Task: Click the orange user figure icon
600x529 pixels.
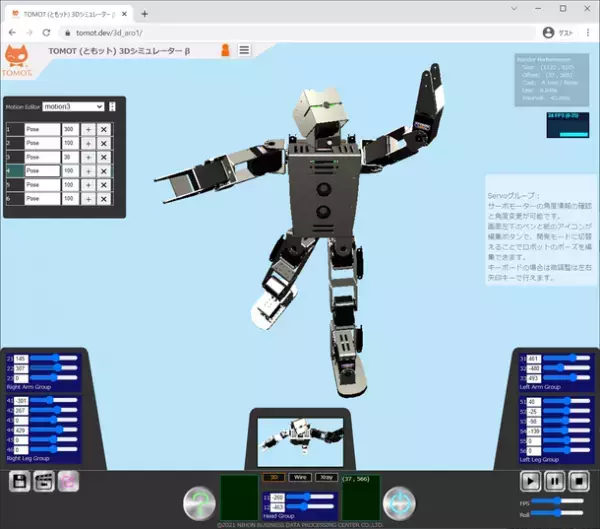Action: pos(225,50)
